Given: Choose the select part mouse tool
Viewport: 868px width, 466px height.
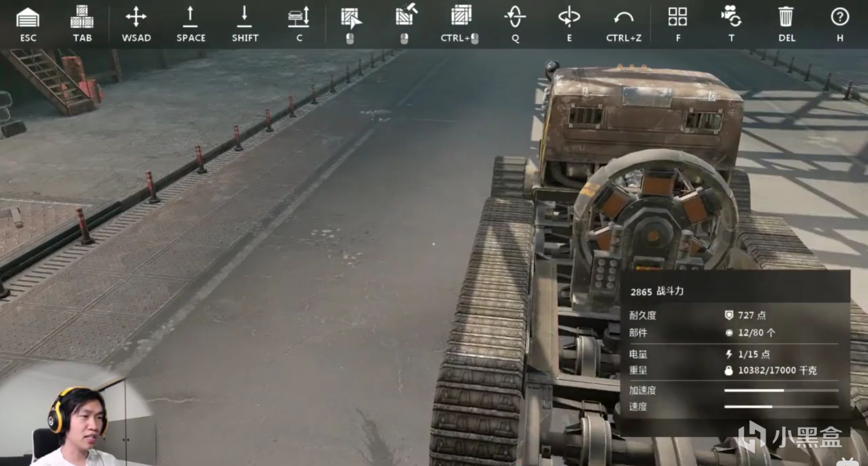Looking at the screenshot, I should pyautogui.click(x=351, y=19).
